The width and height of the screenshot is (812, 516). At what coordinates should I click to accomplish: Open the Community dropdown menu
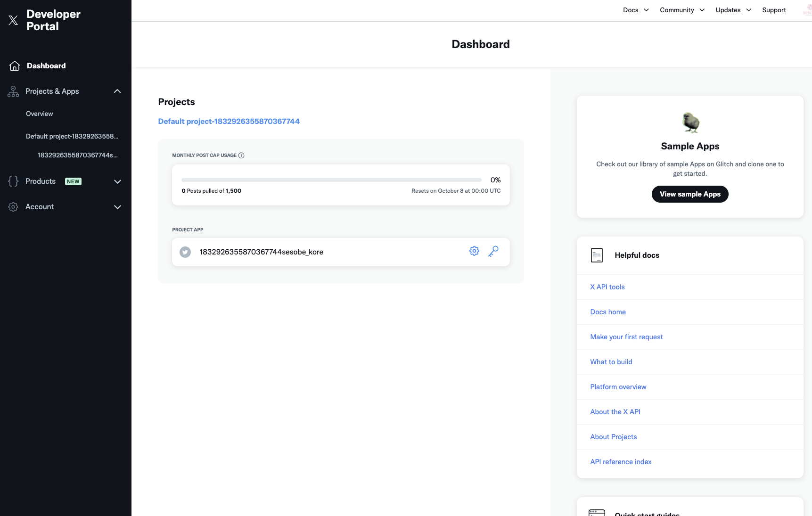(682, 10)
